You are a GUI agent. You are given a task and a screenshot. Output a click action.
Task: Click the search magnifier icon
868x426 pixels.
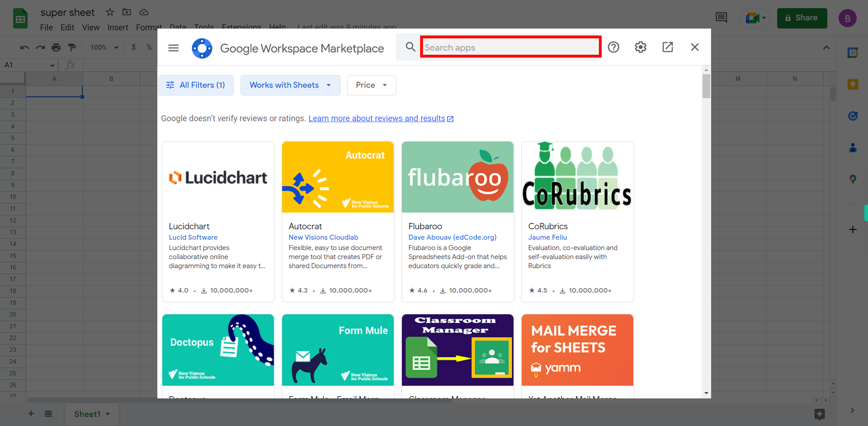point(410,47)
